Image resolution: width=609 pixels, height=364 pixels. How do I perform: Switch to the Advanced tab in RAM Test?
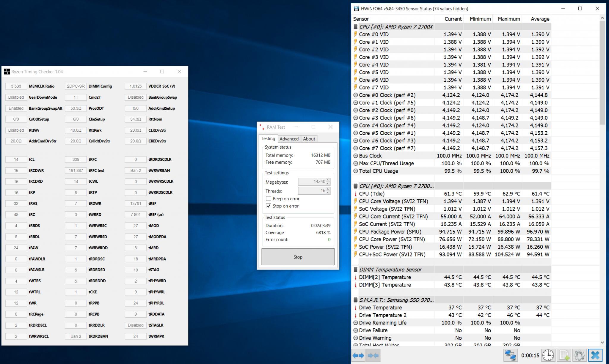(289, 139)
